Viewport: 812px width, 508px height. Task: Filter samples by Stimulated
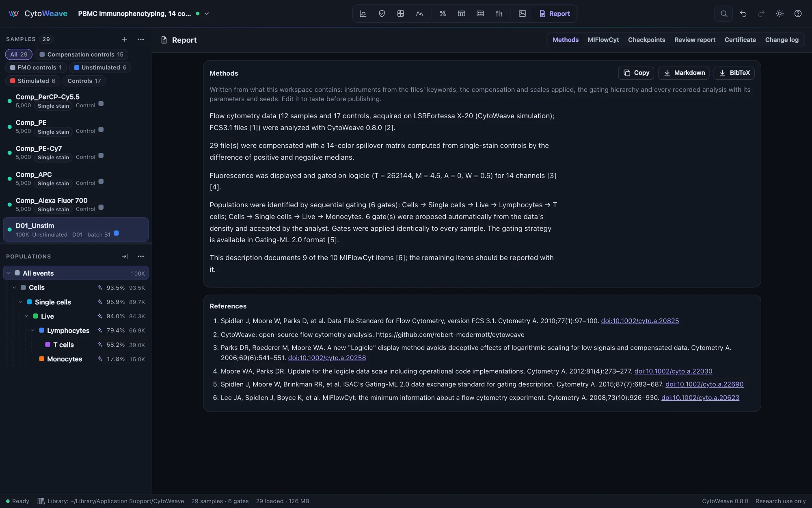pyautogui.click(x=32, y=81)
